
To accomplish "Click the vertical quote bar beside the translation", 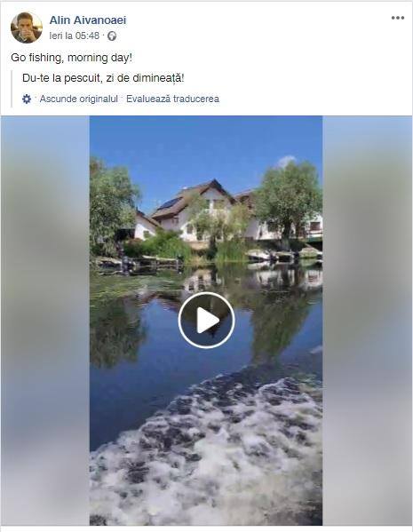I will pos(12,89).
